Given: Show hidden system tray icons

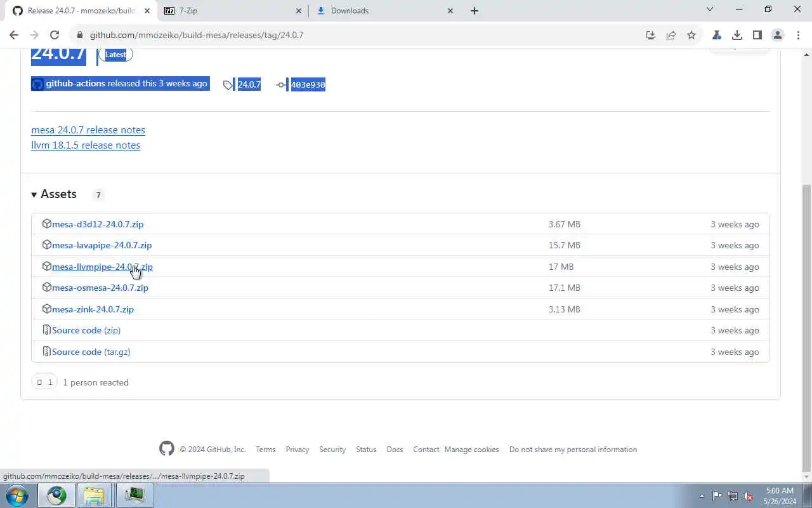Looking at the screenshot, I should [702, 496].
